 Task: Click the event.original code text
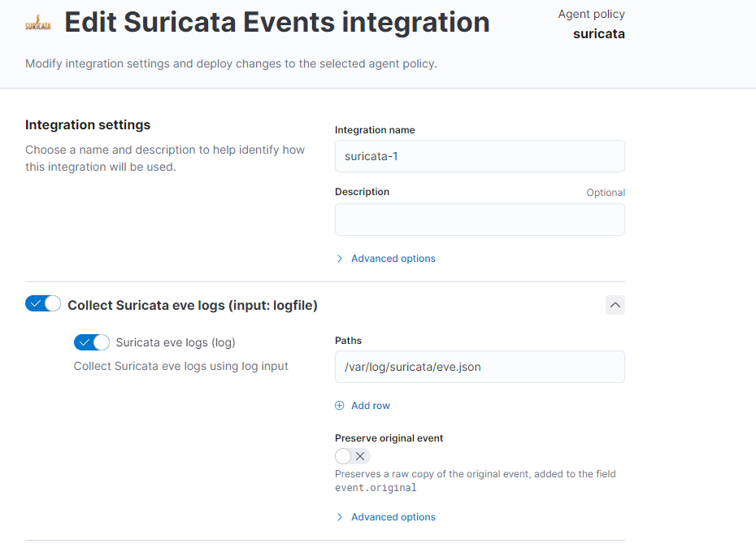(x=376, y=488)
